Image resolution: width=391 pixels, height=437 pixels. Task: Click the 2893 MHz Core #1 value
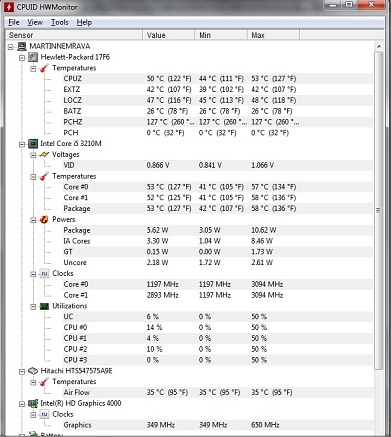click(x=162, y=295)
